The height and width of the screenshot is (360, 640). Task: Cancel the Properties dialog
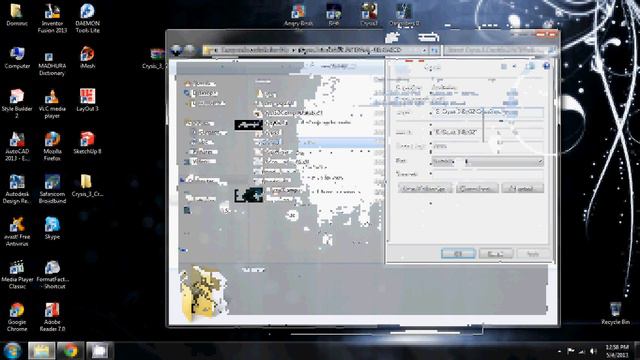pos(496,253)
